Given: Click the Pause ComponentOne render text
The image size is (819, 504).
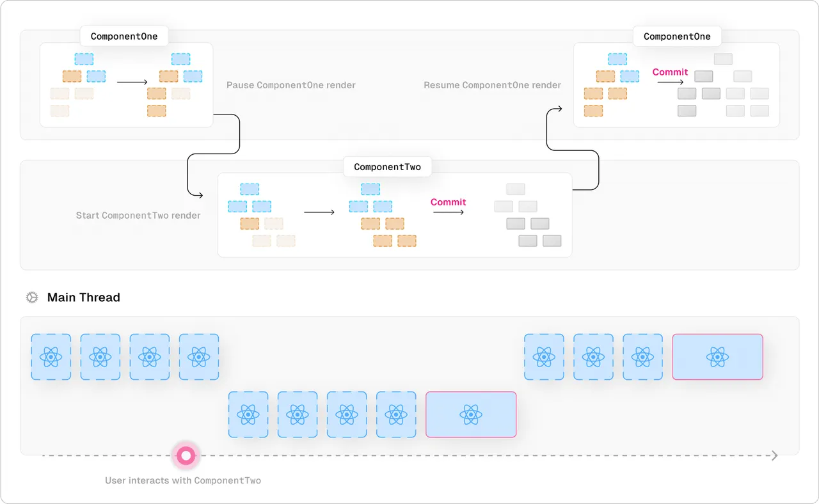Looking at the screenshot, I should (291, 85).
